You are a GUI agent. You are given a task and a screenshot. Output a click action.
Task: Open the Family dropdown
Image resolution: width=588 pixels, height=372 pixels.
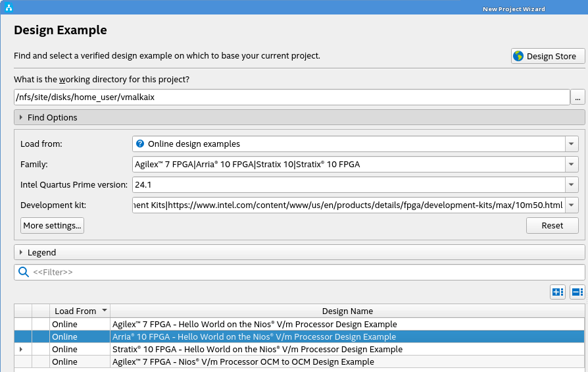click(x=571, y=165)
